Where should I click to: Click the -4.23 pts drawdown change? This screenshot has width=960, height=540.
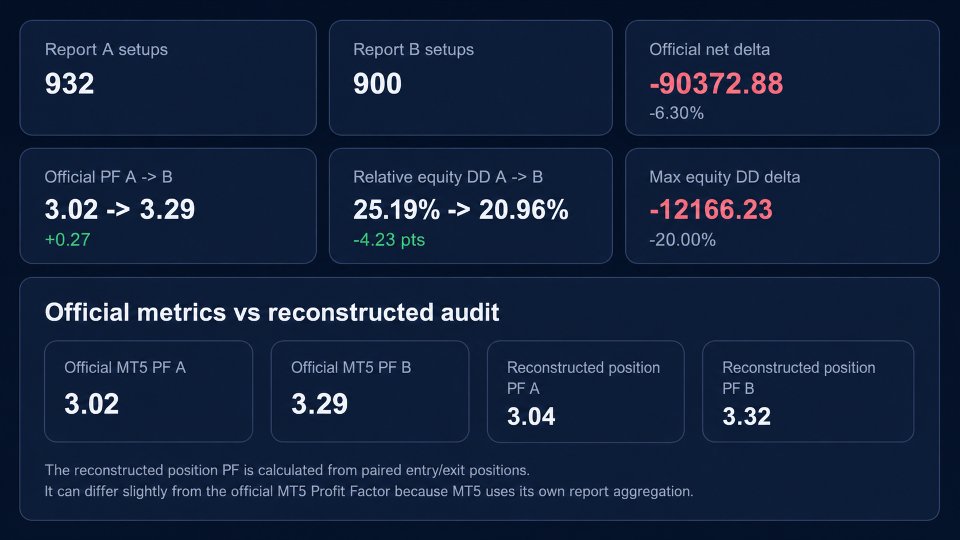(x=389, y=239)
